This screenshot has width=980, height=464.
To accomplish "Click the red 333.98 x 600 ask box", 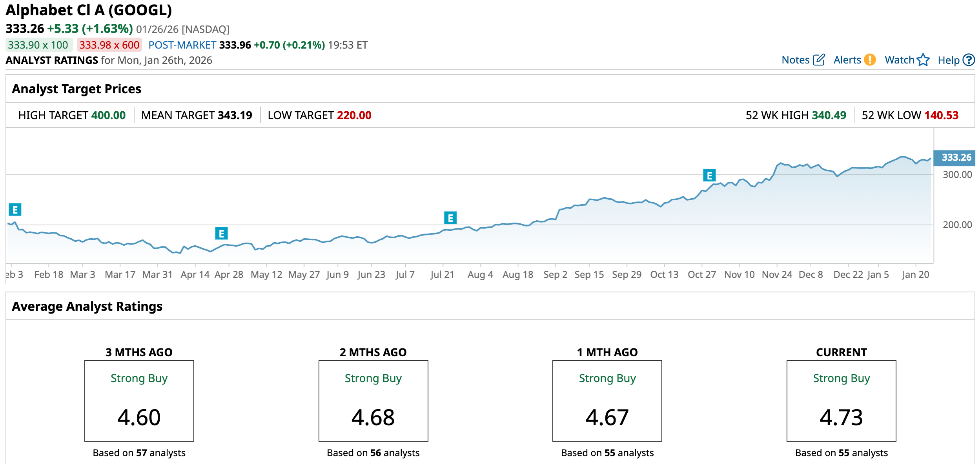I will pos(109,45).
